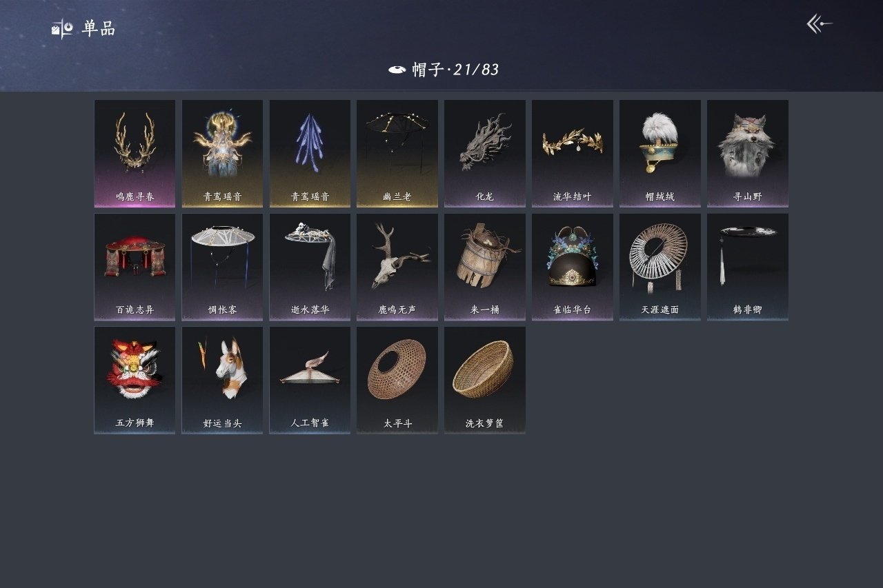Pick the 帽绒绒 fluffy hat
Viewport: 883px width, 588px height.
660,154
